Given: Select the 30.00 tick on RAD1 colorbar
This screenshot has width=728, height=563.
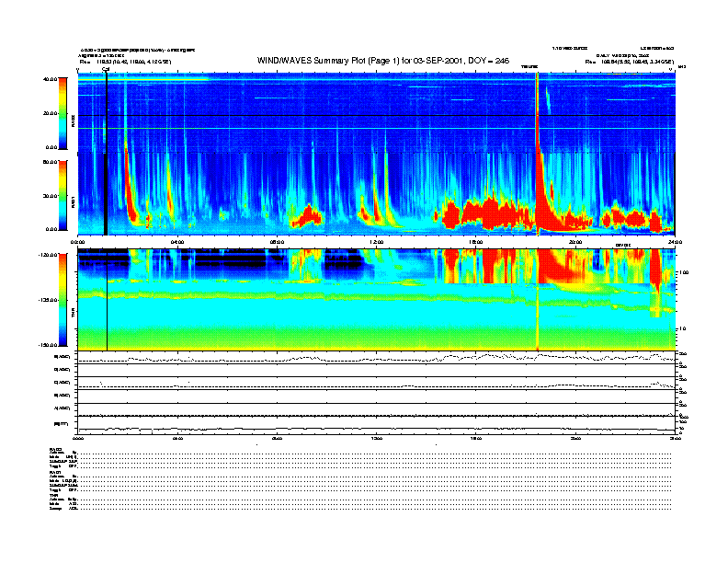Looking at the screenshot, I should coord(51,196).
